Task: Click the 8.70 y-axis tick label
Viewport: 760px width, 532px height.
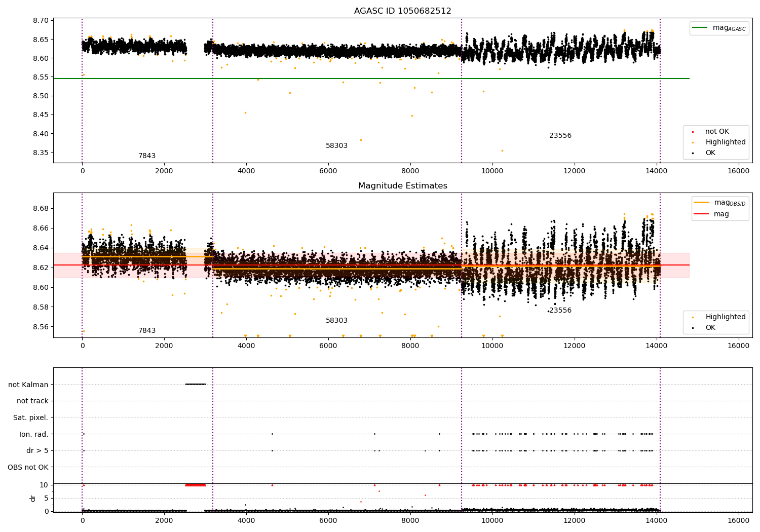Action: pos(41,21)
